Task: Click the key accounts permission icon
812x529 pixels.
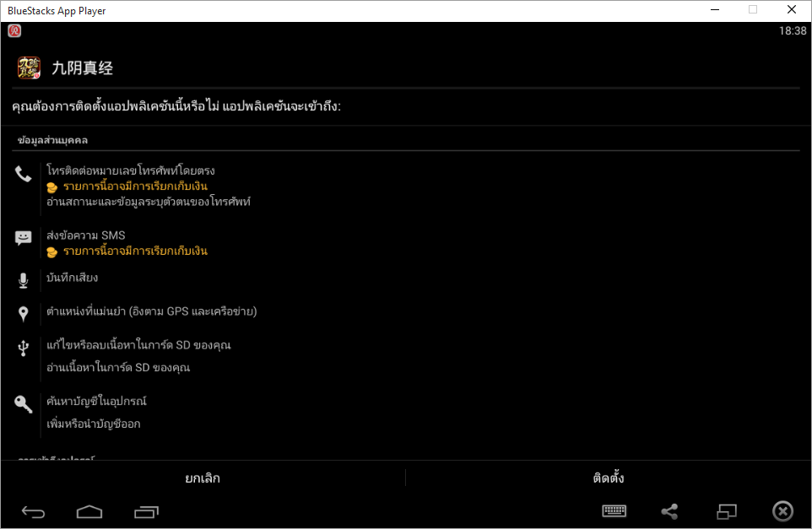Action: click(24, 404)
